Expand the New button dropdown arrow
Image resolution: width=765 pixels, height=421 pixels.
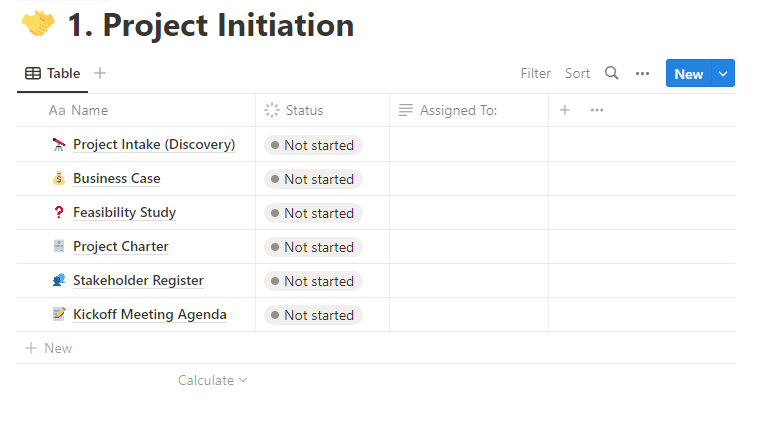[724, 73]
